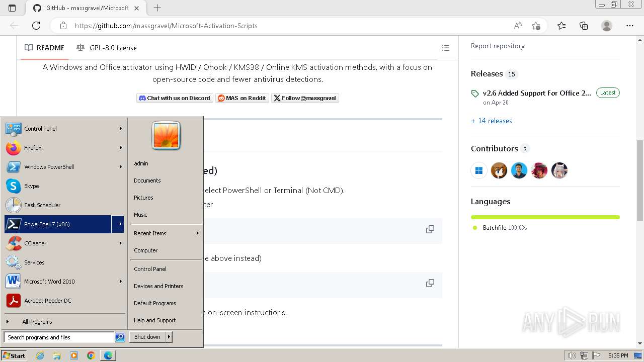
Task: Switch to the GPL-3.0 license tab
Action: pyautogui.click(x=107, y=48)
